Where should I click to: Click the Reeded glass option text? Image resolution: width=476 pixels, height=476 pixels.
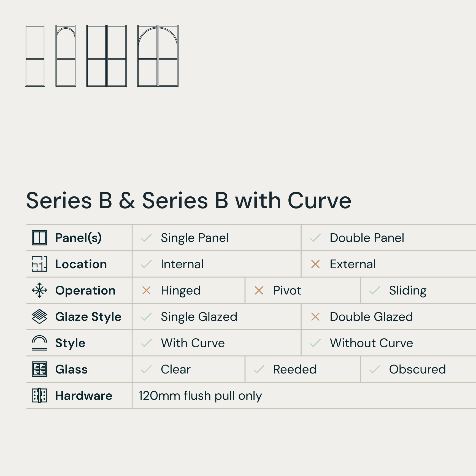pos(294,369)
